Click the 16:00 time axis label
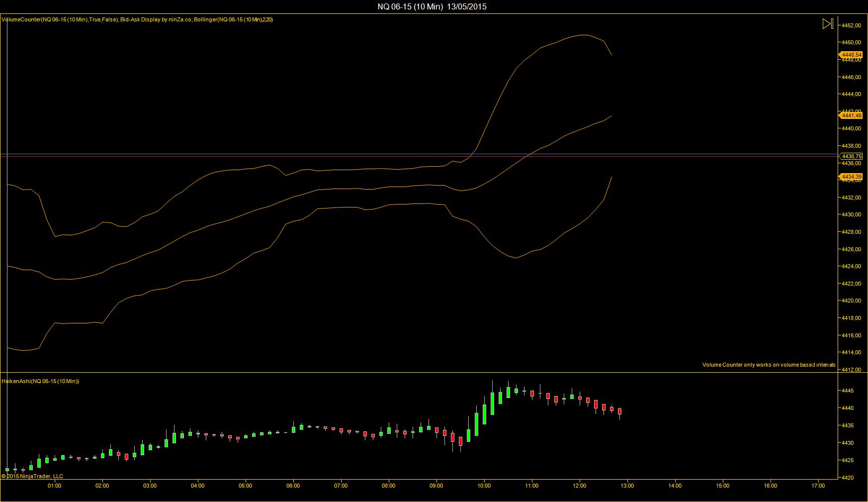868x502 pixels. [x=771, y=486]
